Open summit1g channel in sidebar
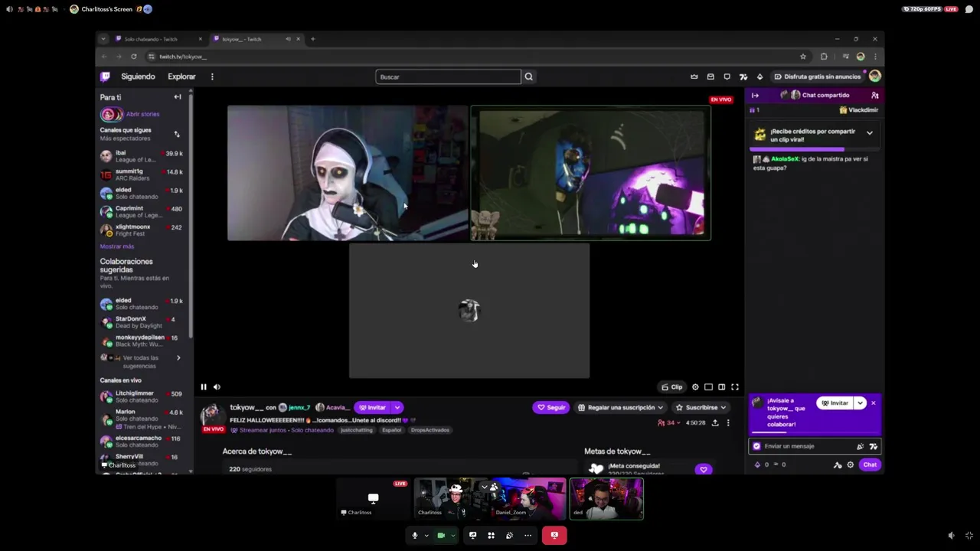This screenshot has width=980, height=551. 142,174
